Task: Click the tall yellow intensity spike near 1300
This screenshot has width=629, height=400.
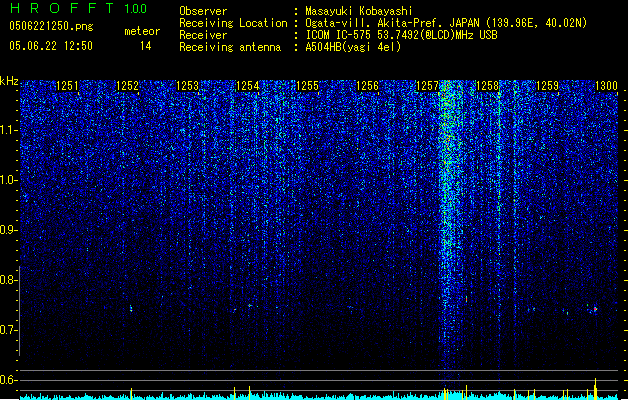Action: coord(595,388)
